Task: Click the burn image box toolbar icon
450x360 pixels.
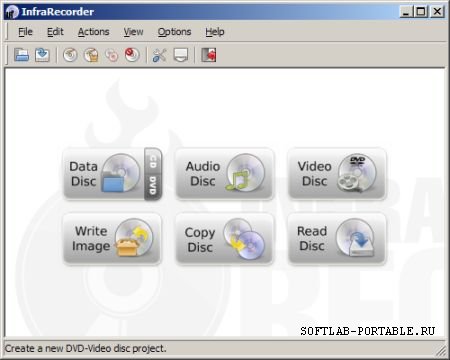Action: coord(91,55)
